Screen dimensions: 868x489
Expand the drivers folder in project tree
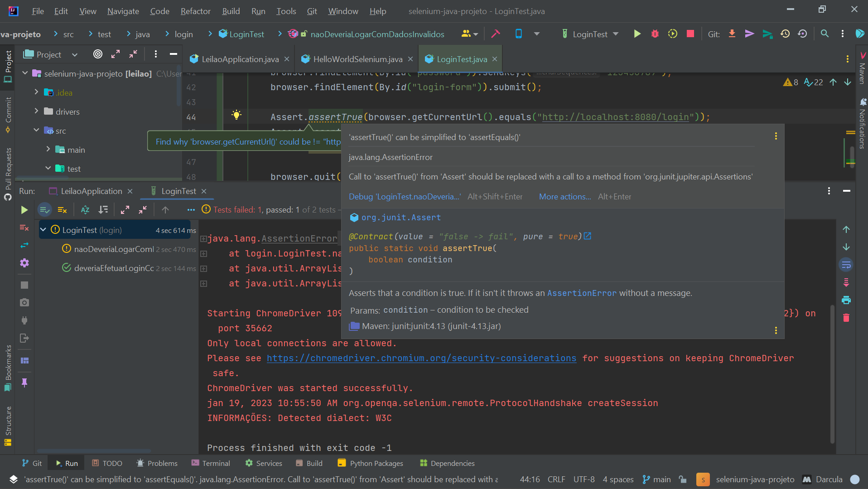(37, 111)
